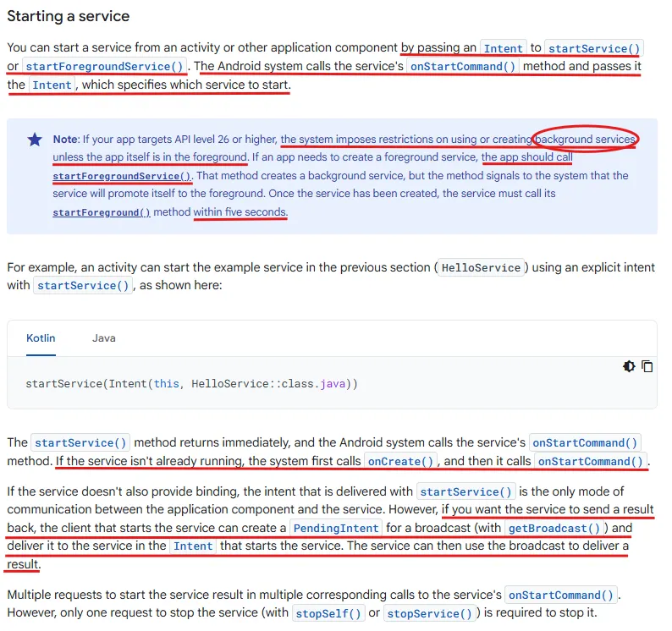Switch to the Kotlin code tab
Image resolution: width=672 pixels, height=631 pixels.
click(41, 338)
